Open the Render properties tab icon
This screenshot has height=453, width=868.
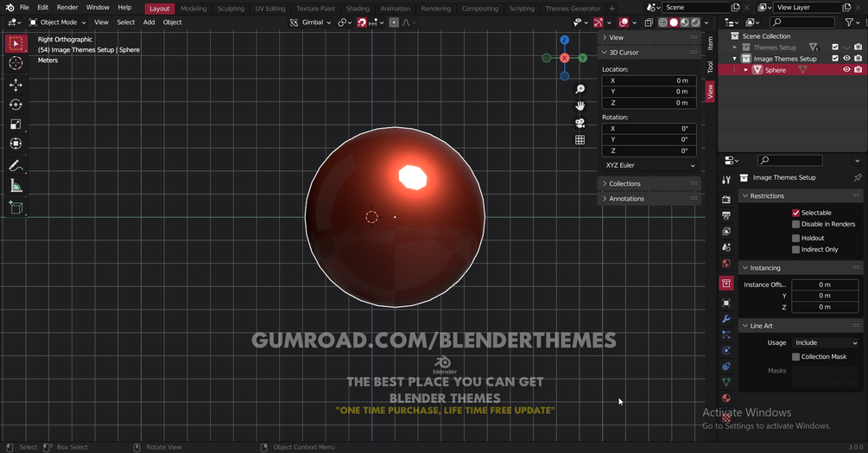[x=726, y=200]
